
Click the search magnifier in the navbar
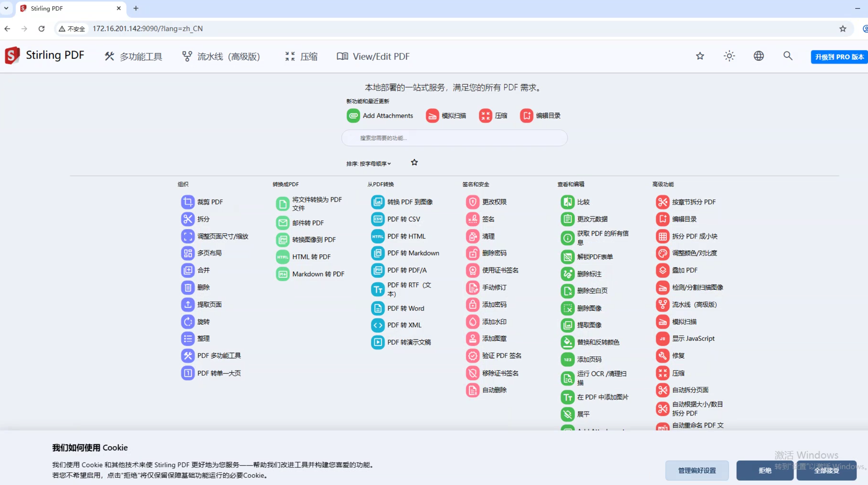[788, 56]
